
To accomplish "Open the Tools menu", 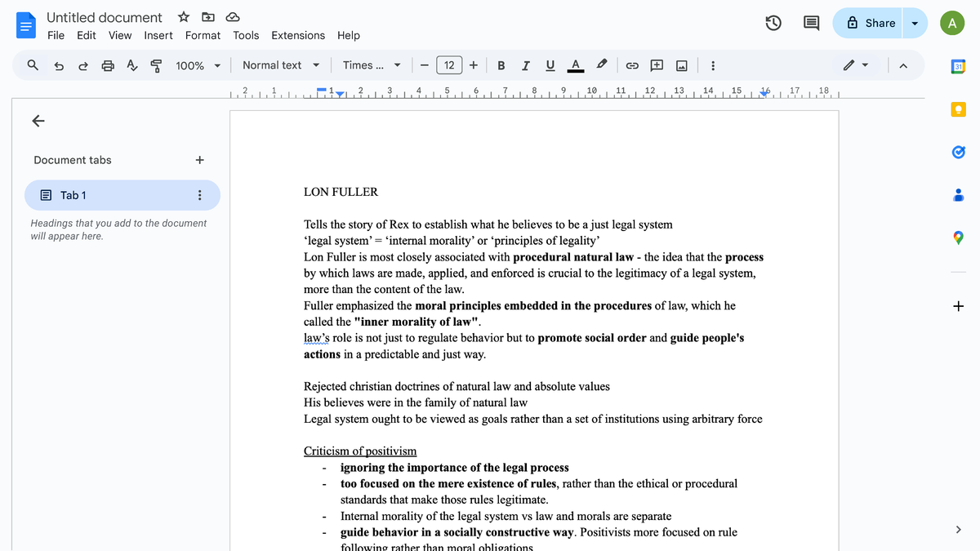I will point(246,35).
